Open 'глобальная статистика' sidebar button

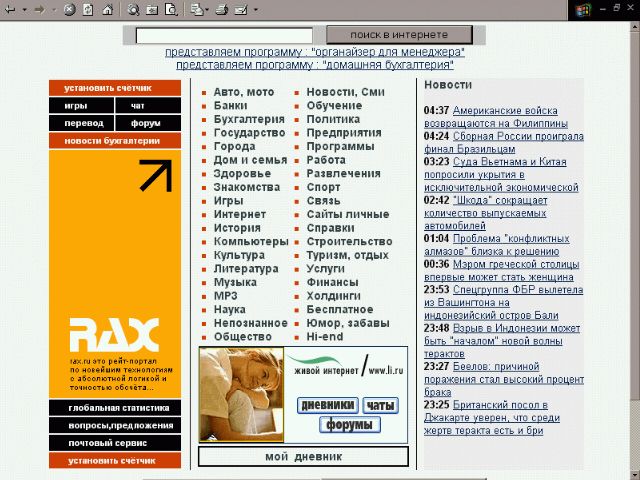[x=115, y=408]
